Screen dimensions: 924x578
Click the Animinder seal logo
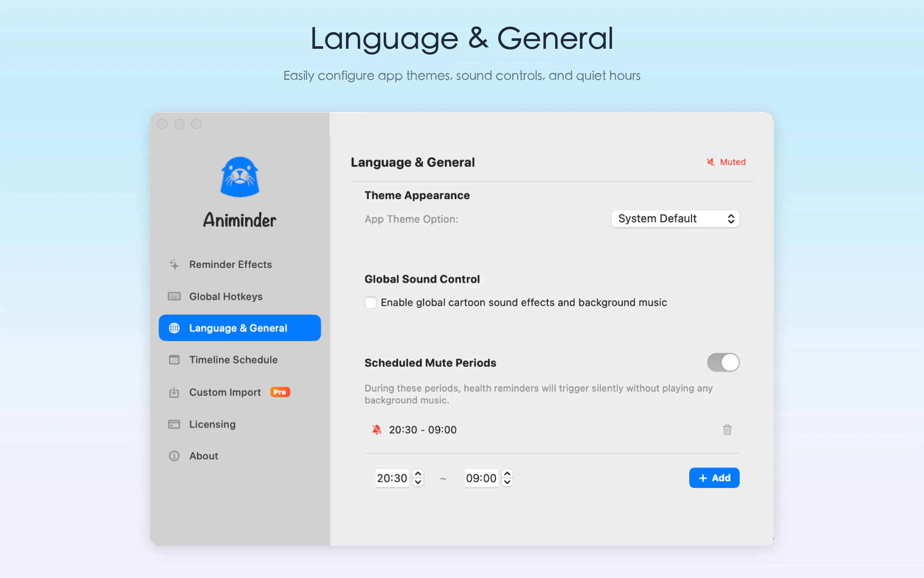pos(239,177)
